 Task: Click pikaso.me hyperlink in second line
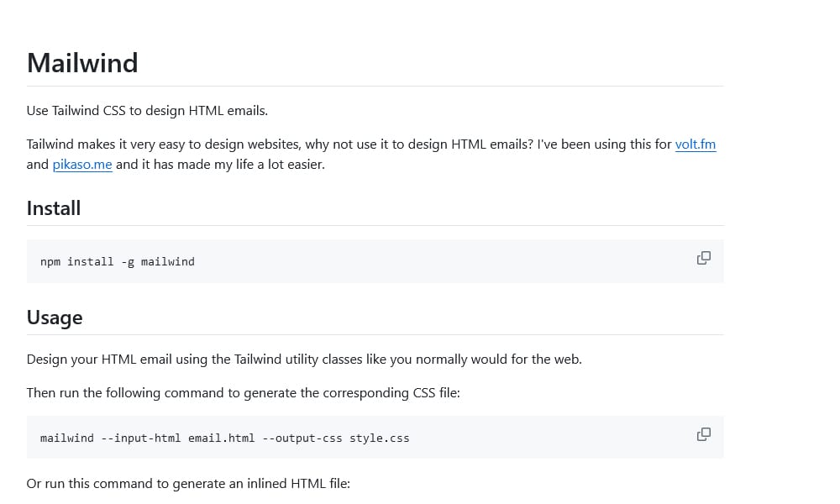(81, 164)
